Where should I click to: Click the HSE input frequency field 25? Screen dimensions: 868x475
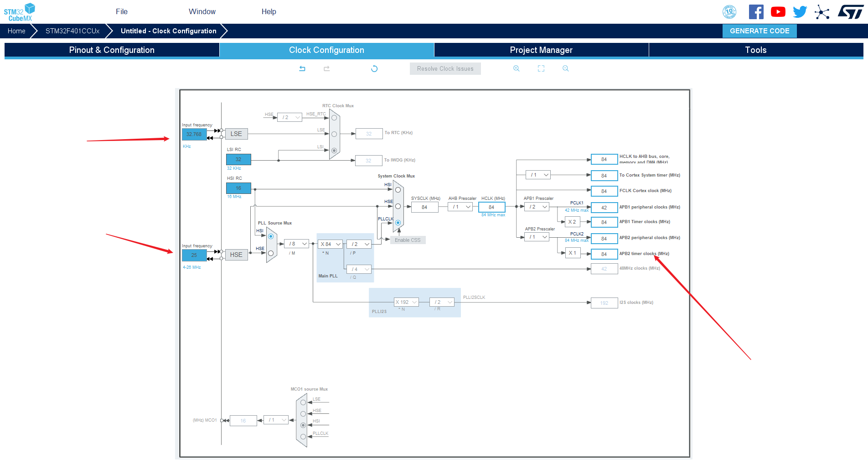pos(194,255)
